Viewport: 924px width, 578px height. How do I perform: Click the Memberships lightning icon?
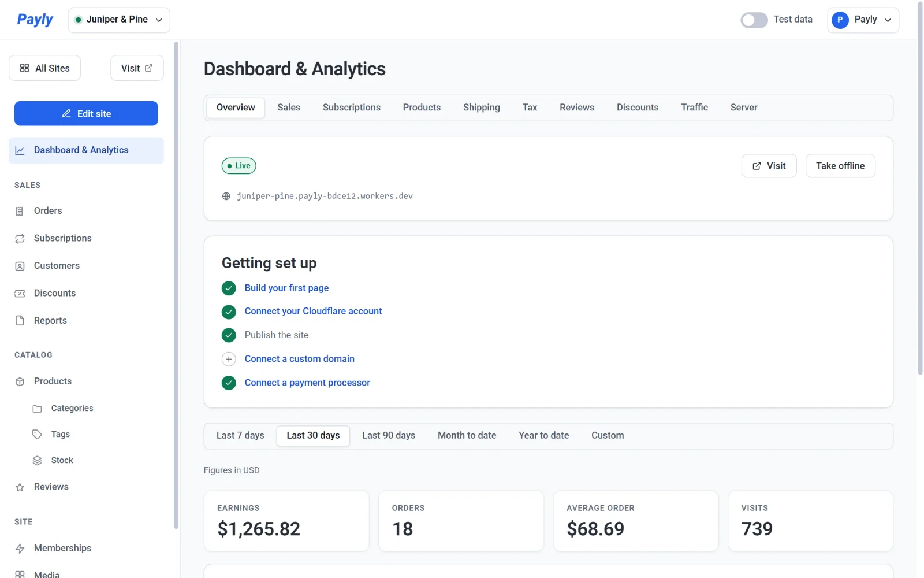tap(20, 549)
